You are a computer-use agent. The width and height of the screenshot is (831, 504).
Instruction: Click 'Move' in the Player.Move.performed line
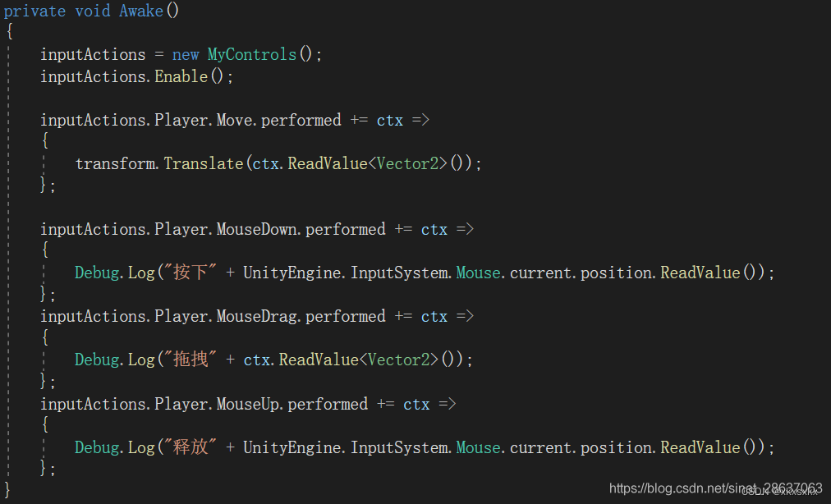(x=234, y=121)
